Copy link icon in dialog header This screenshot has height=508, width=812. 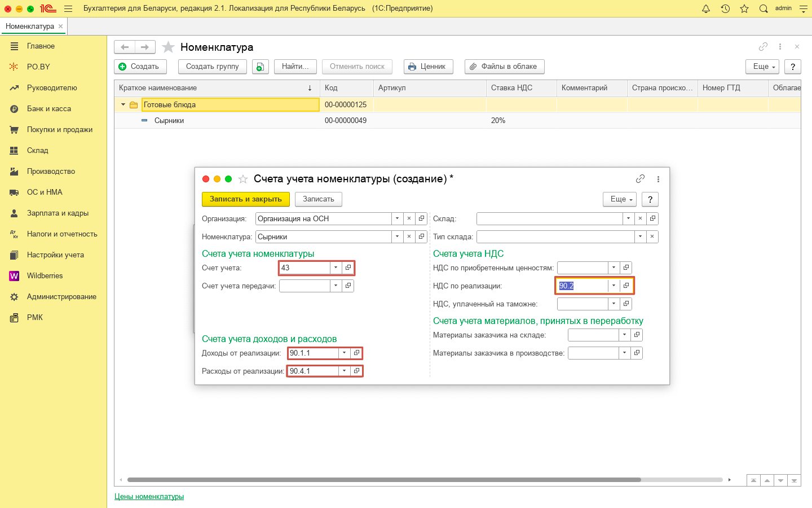tap(640, 179)
